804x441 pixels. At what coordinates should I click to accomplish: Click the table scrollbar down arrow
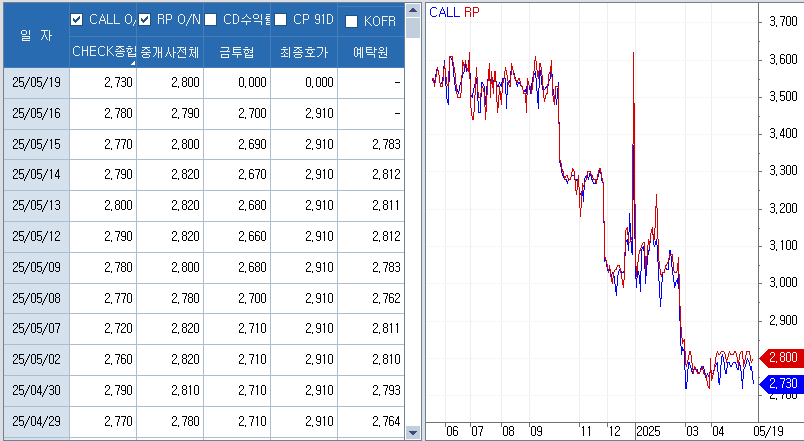pyautogui.click(x=412, y=432)
